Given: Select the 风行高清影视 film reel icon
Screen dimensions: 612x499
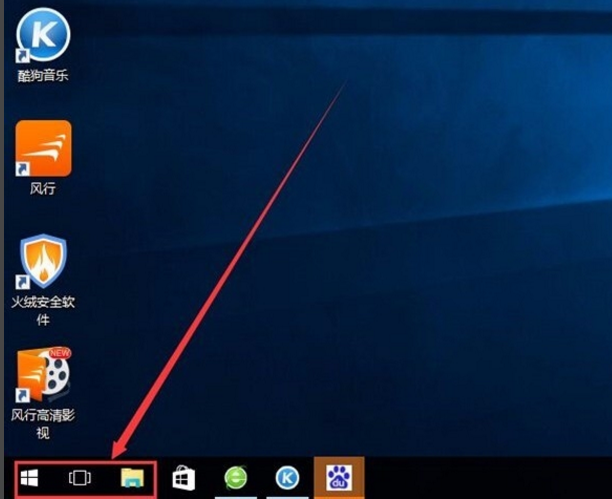Looking at the screenshot, I should [x=43, y=374].
